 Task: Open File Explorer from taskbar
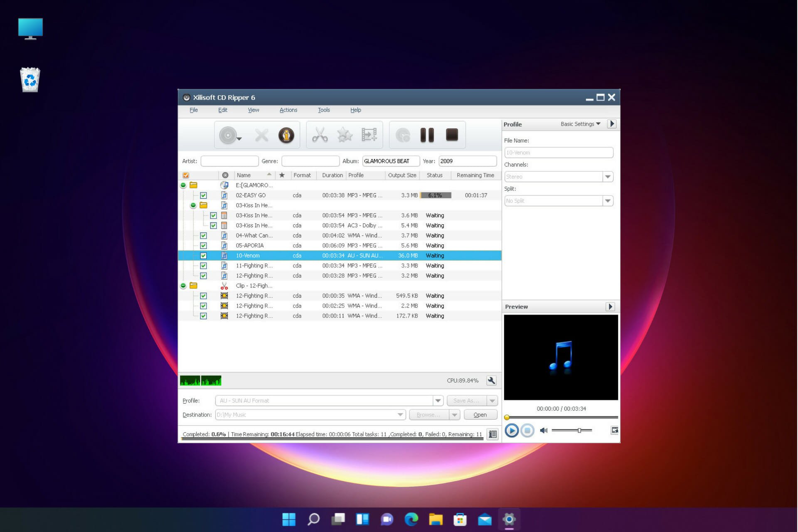(436, 519)
